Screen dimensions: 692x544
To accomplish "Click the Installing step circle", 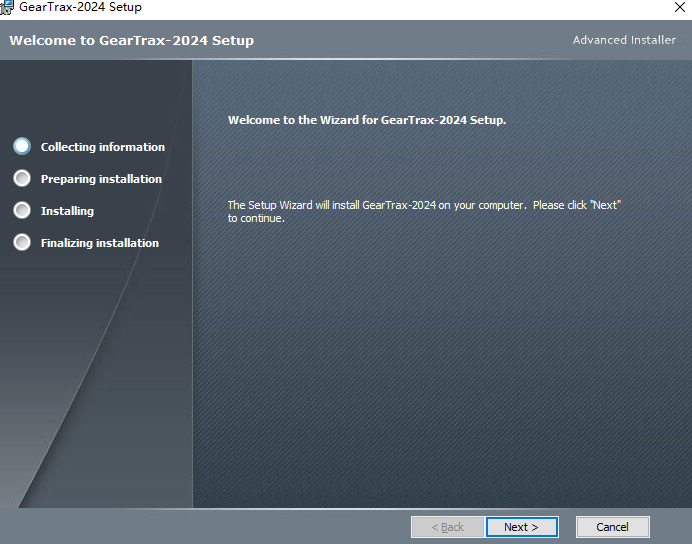I will point(22,210).
